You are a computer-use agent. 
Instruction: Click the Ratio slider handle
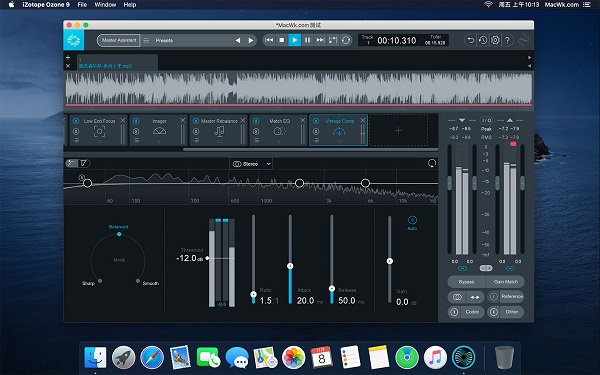point(253,294)
